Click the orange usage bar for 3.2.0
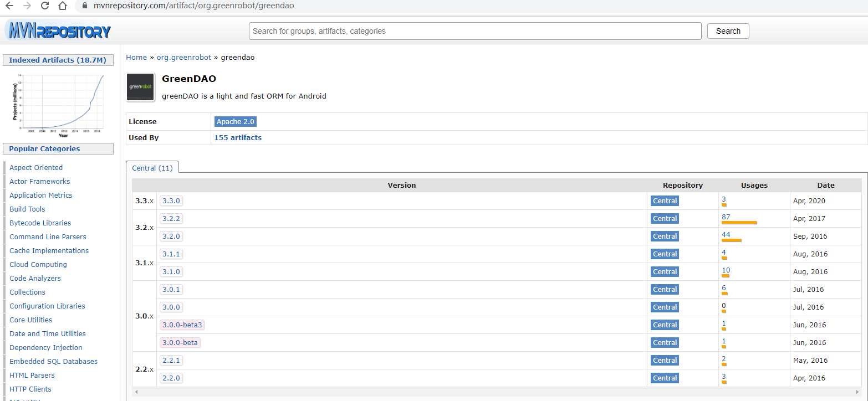This screenshot has width=868, height=401. click(x=732, y=240)
